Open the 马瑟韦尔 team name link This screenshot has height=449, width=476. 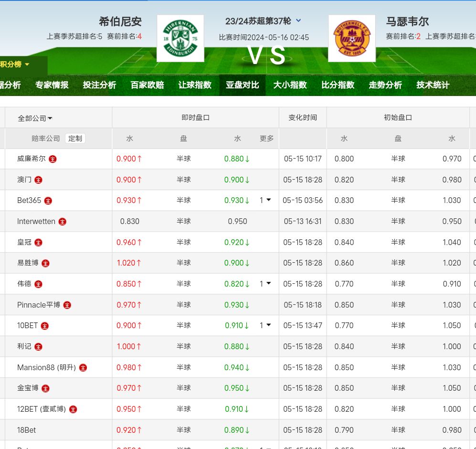pos(407,21)
